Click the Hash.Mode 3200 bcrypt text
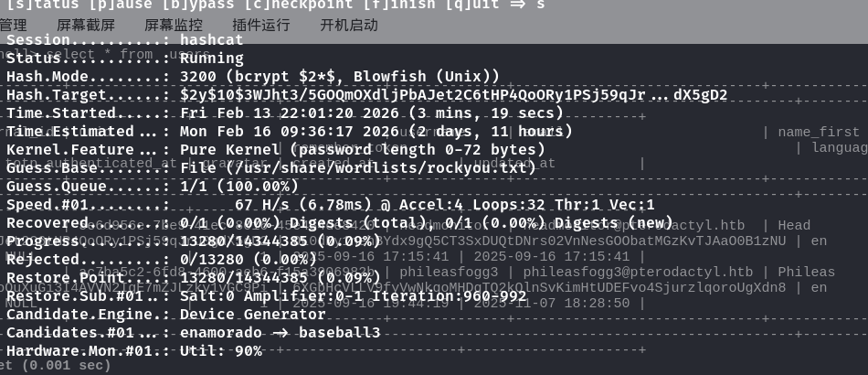The width and height of the screenshot is (868, 375). 340,77
